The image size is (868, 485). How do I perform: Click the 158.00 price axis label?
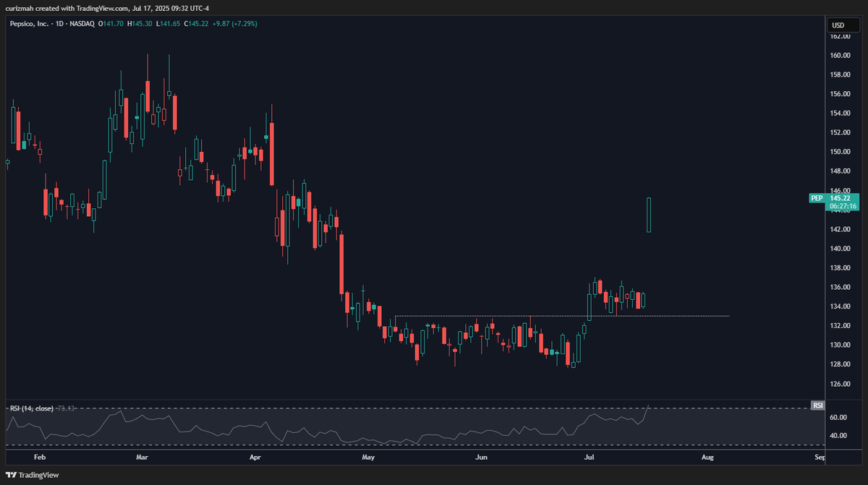[840, 74]
